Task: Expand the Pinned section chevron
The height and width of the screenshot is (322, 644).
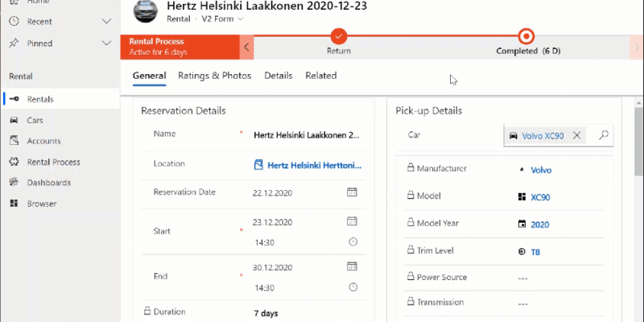Action: [x=106, y=43]
